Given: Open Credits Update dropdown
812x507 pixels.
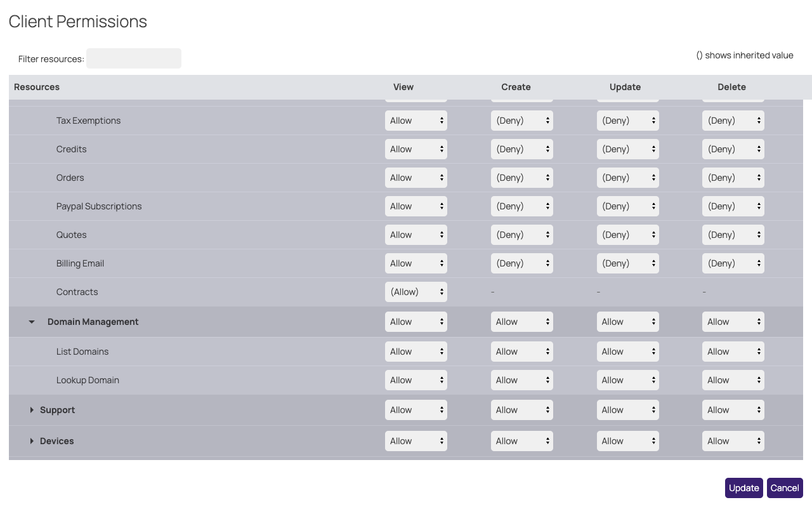Looking at the screenshot, I should point(628,149).
